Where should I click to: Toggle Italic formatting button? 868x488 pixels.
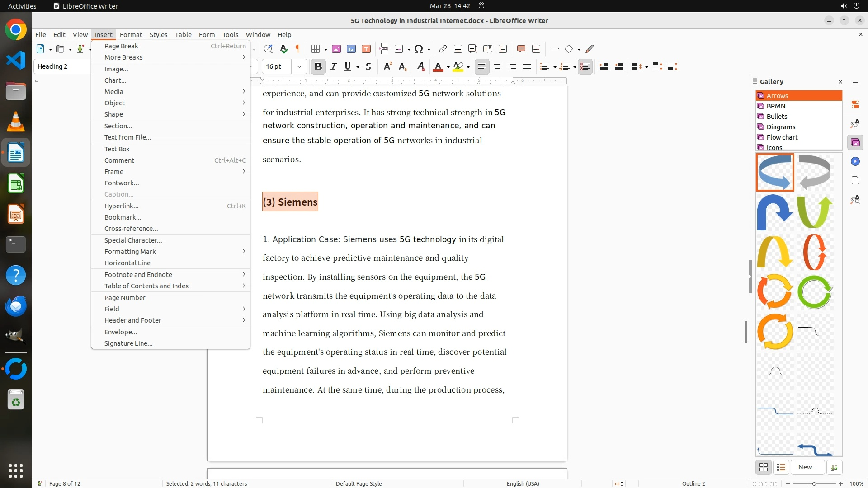click(333, 67)
